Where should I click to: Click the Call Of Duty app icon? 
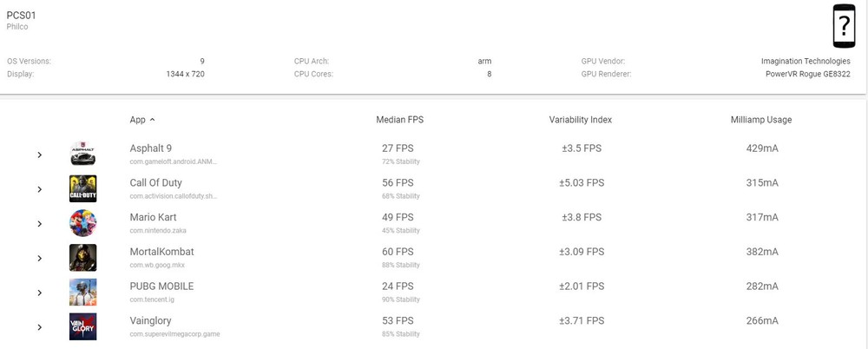click(82, 188)
